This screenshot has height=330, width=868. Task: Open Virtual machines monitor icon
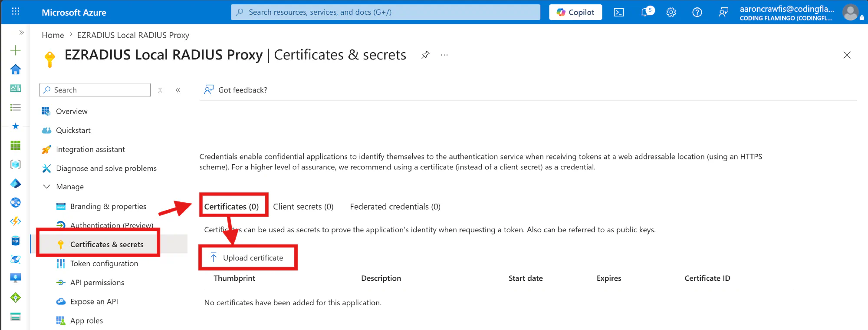tap(16, 278)
